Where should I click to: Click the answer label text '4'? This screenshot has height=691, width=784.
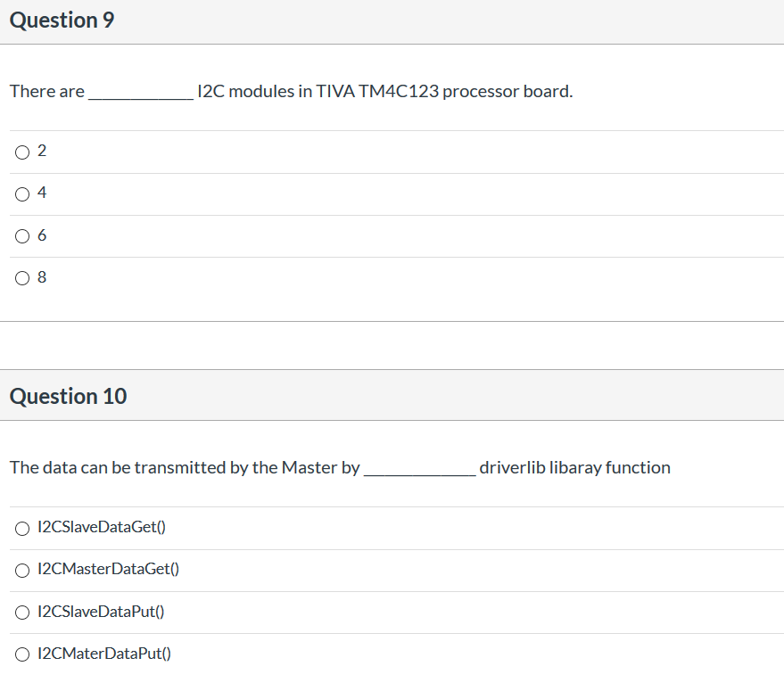click(x=41, y=193)
